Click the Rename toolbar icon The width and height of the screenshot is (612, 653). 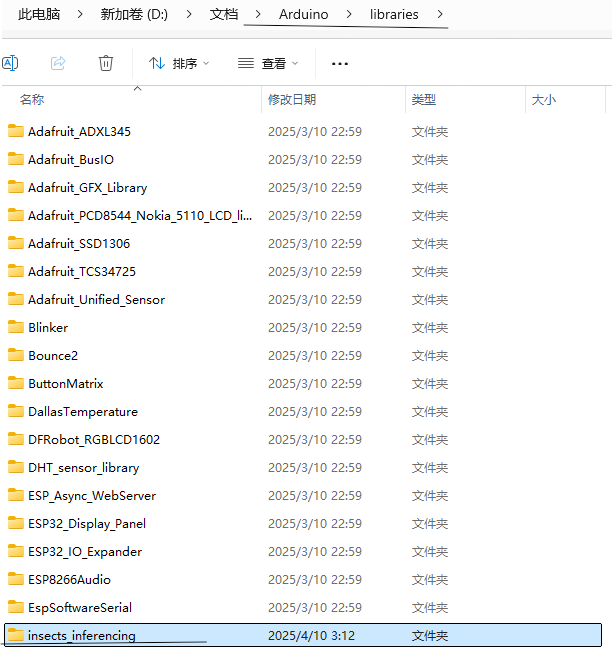tap(10, 63)
